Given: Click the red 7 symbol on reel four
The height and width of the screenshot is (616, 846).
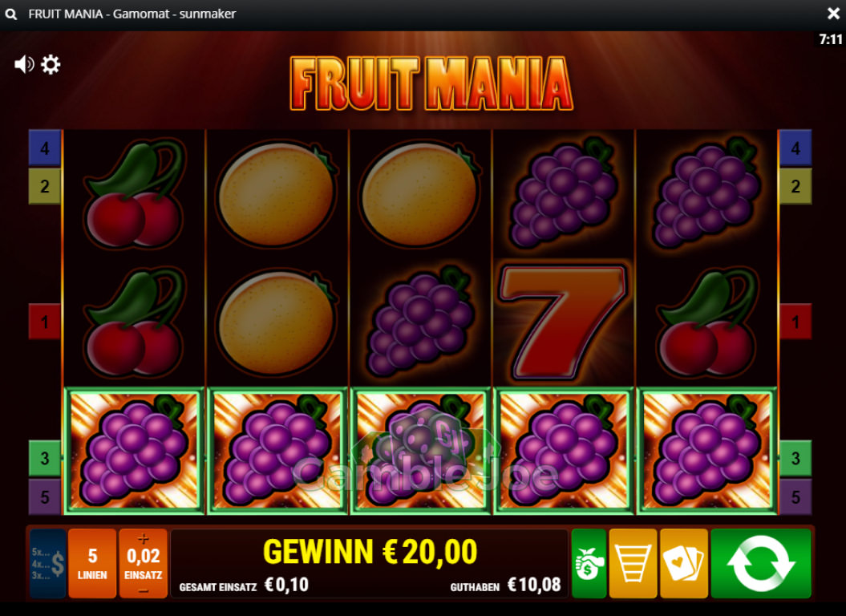Looking at the screenshot, I should point(564,322).
